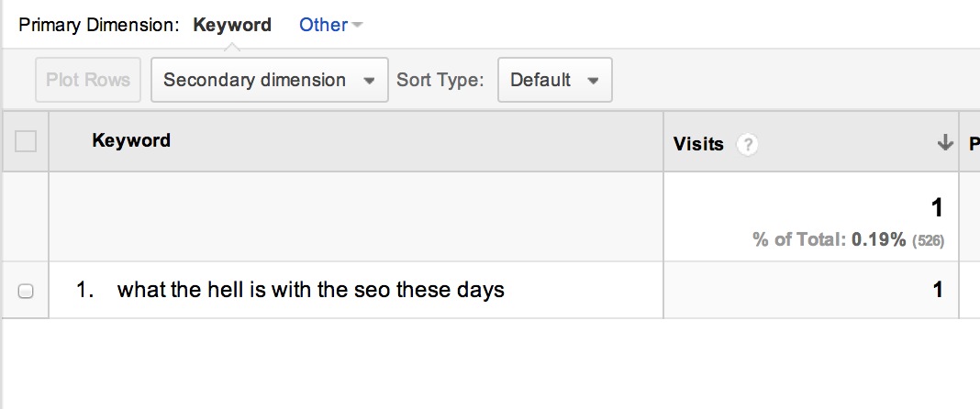Toggle the select-all checkbox in table header

(x=26, y=141)
